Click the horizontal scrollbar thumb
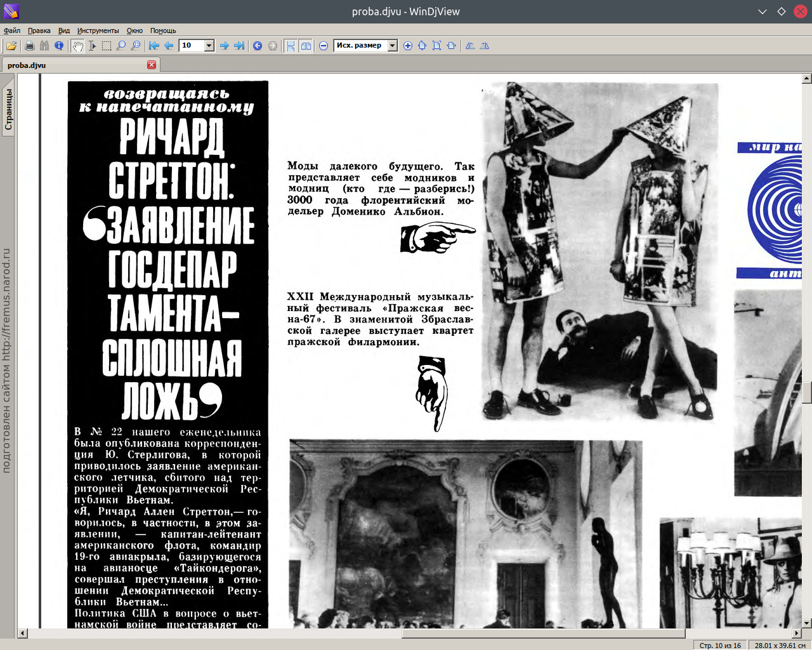Image resolution: width=812 pixels, height=650 pixels. pos(544,633)
